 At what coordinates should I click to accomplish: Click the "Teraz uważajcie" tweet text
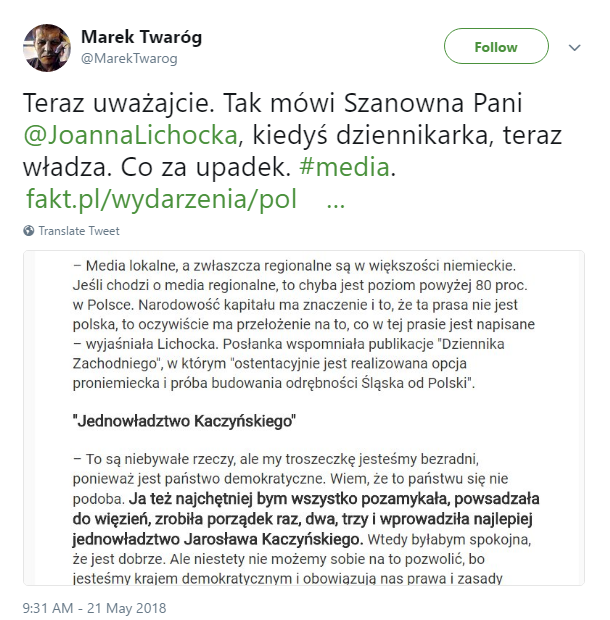(x=118, y=103)
